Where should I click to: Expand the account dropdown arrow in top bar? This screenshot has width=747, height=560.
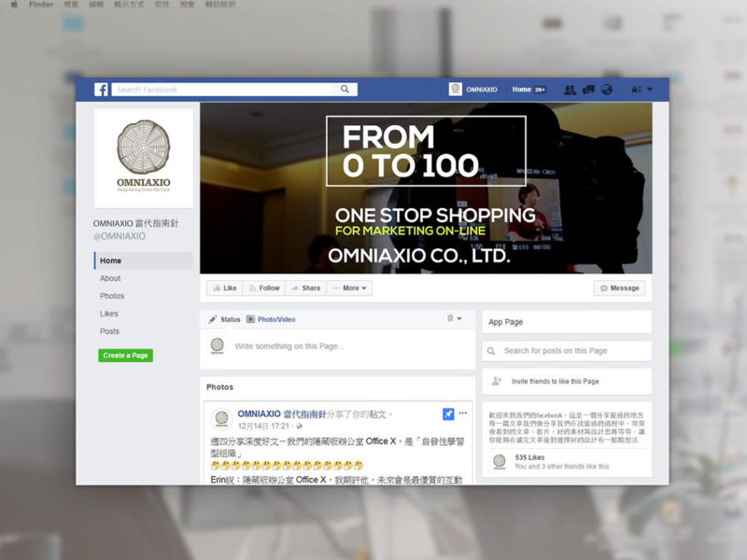650,89
